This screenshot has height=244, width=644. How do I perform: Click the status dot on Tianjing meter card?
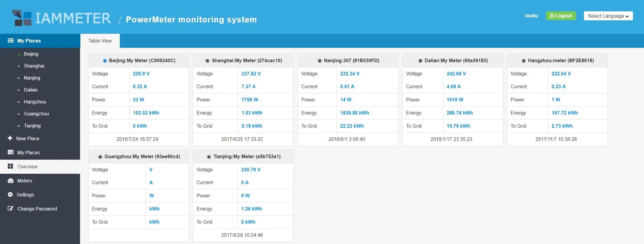209,157
